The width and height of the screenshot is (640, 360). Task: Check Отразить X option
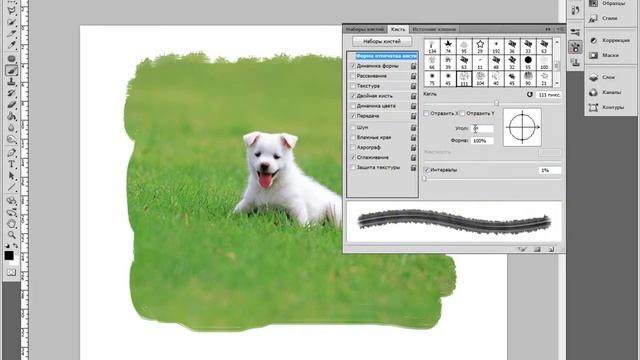426,113
